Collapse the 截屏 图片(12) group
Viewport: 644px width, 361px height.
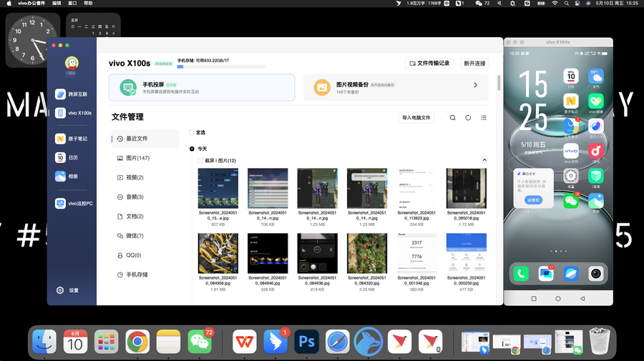point(484,160)
